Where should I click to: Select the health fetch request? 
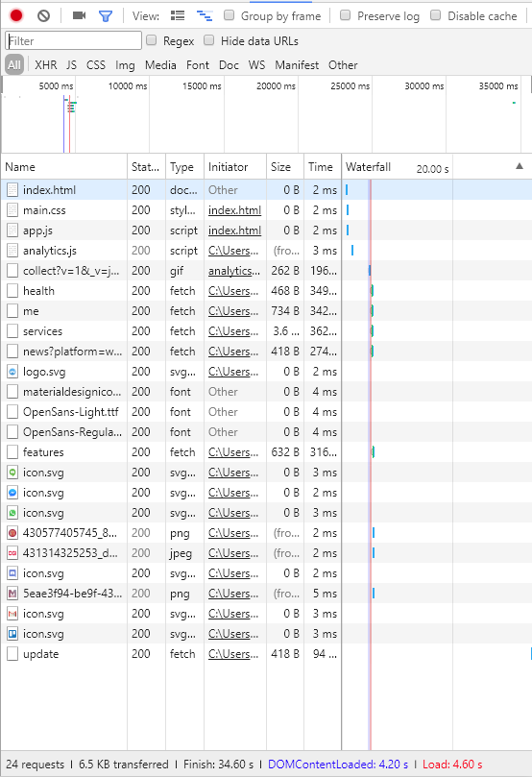coord(266,291)
